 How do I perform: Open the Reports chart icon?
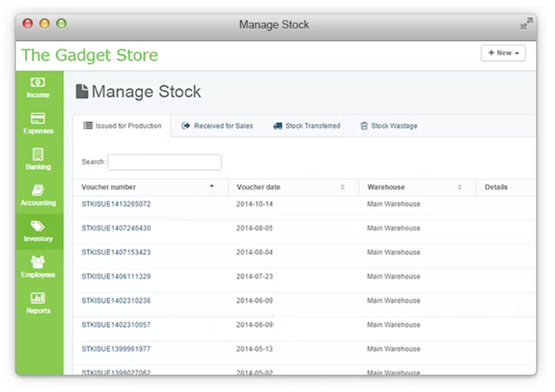tap(38, 298)
